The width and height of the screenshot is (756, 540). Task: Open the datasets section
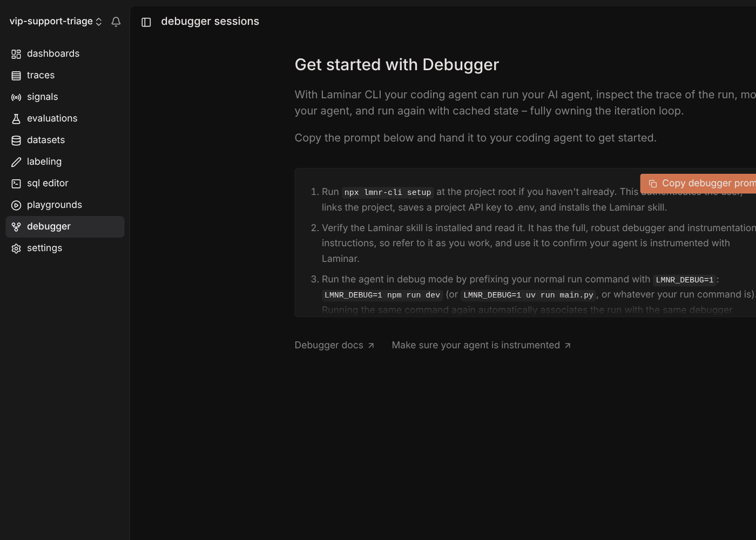point(65,140)
